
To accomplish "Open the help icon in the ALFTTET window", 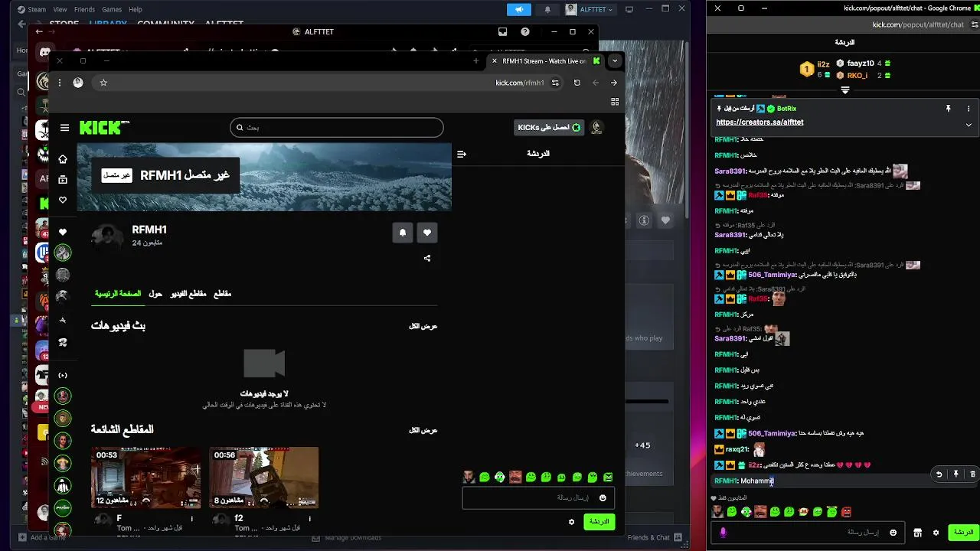I will tap(525, 32).
